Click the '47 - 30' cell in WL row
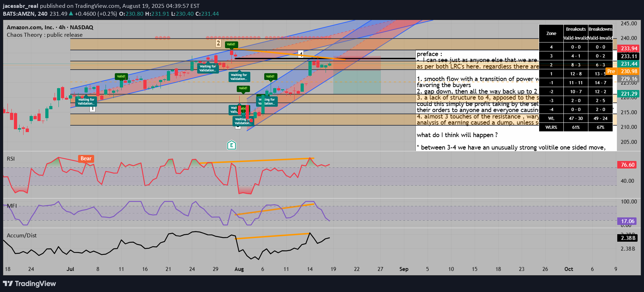Image resolution: width=644 pixels, height=292 pixels. pos(576,119)
